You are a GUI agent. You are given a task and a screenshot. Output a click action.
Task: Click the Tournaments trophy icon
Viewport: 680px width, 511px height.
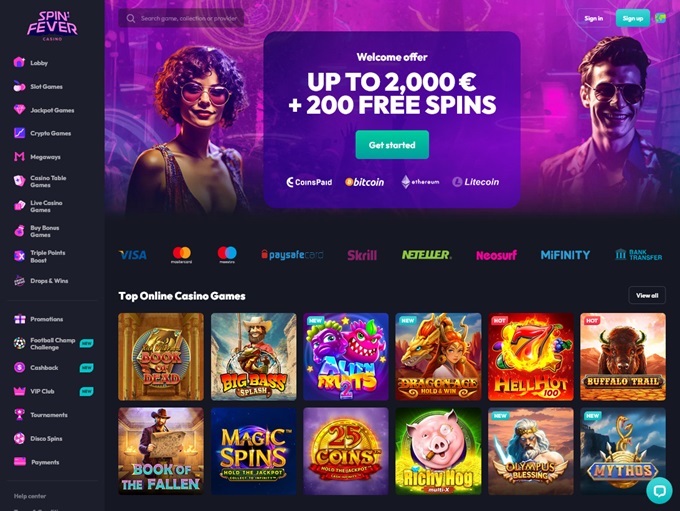tap(20, 415)
